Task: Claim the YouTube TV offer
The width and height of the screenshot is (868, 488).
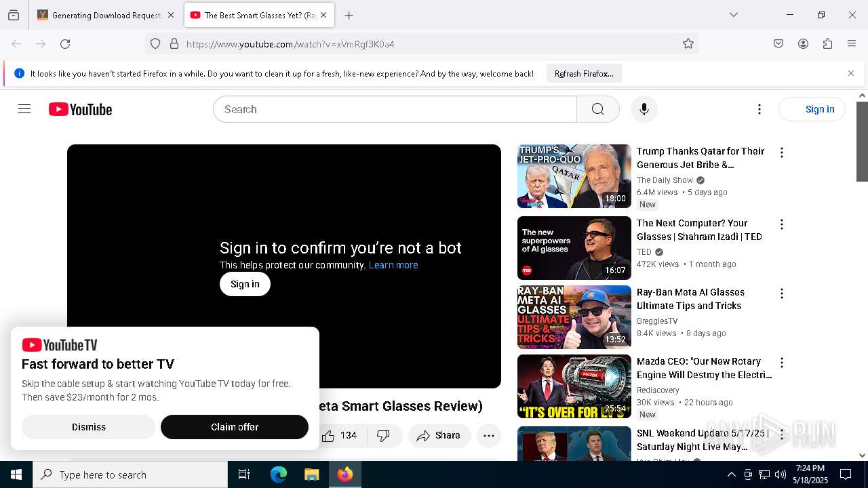Action: tap(235, 427)
